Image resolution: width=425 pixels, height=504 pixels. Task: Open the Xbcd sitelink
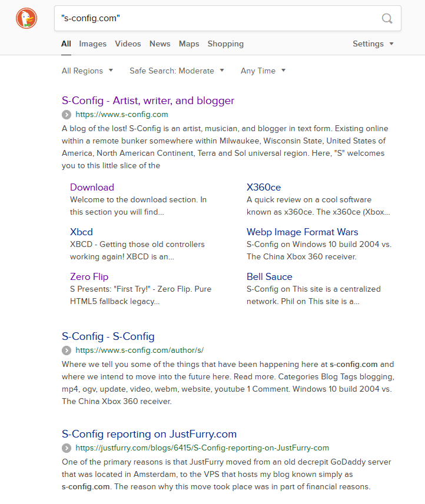81,232
